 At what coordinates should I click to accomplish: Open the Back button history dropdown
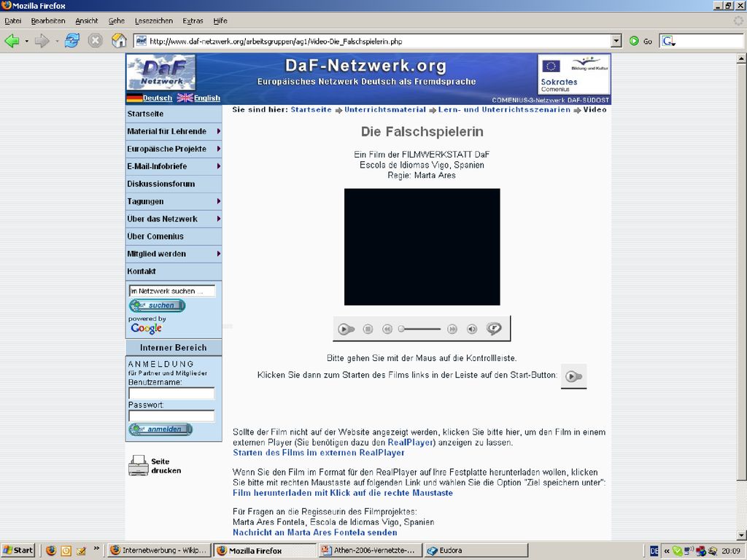[27, 42]
